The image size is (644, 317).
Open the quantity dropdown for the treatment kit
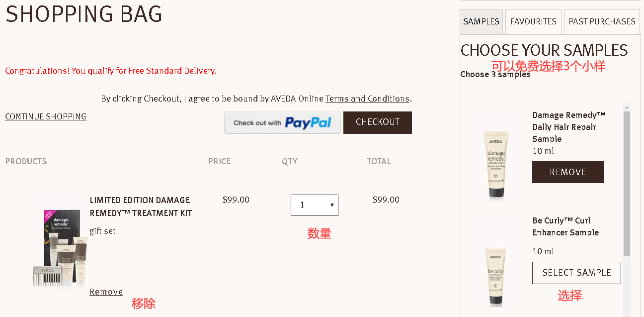[x=315, y=205]
